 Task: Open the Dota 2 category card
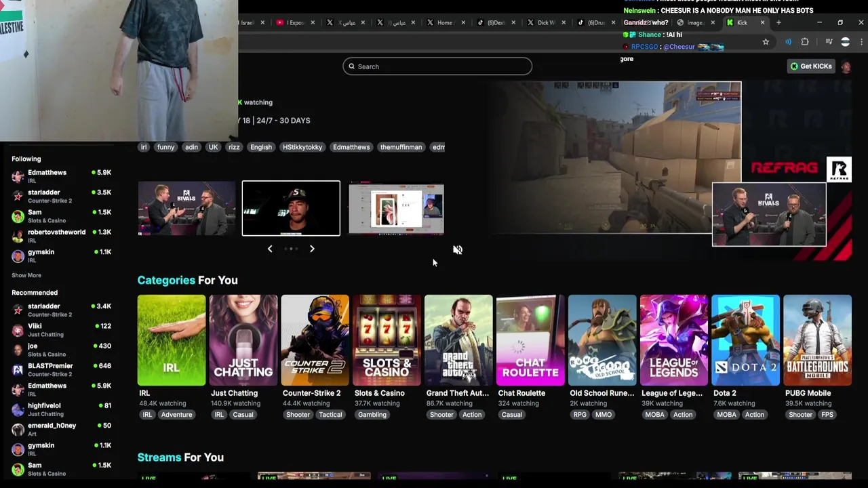tap(745, 340)
